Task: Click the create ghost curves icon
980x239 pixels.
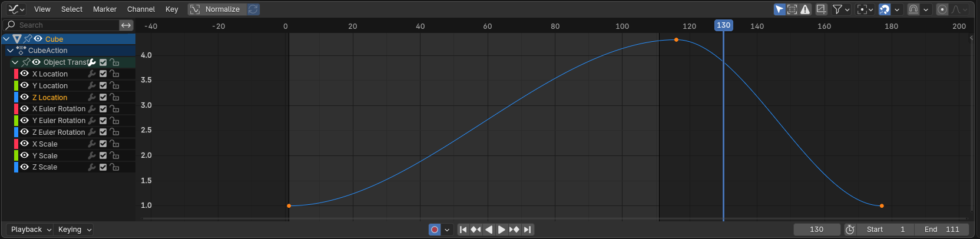Action: pos(821,9)
